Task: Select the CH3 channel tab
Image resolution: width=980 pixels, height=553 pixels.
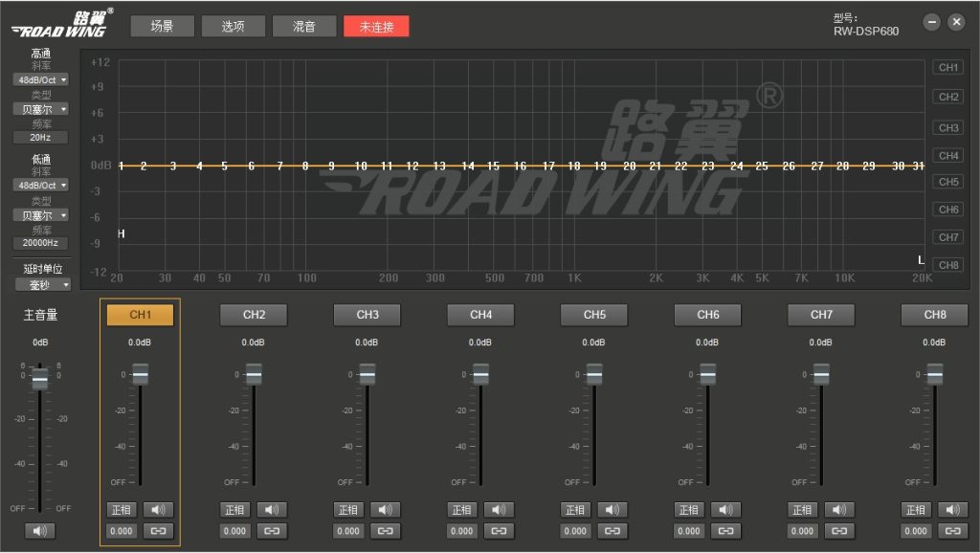Action: (367, 315)
